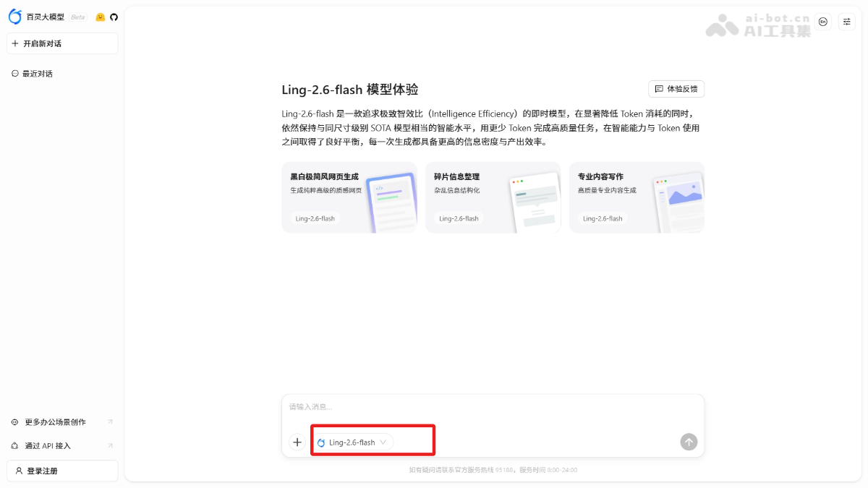Choose the 黑白极简风网页生成 prompt card
Viewport: 868px width, 488px height.
pos(349,197)
